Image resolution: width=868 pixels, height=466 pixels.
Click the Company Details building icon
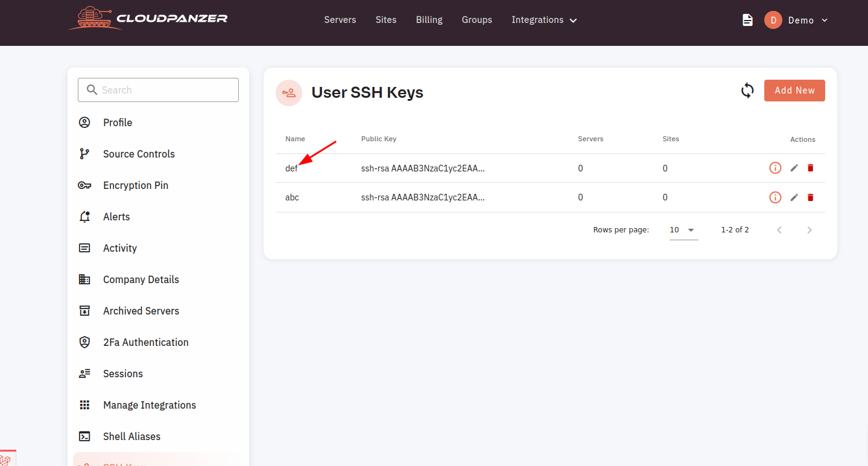pyautogui.click(x=84, y=279)
